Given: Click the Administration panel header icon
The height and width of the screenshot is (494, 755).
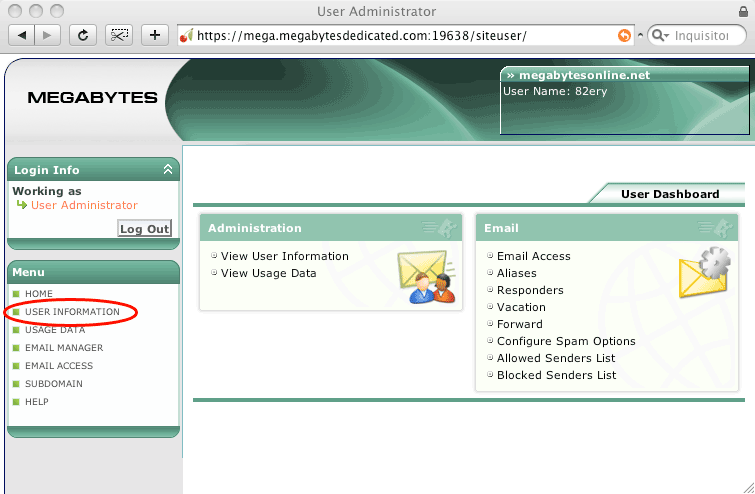Looking at the screenshot, I should point(439,228).
